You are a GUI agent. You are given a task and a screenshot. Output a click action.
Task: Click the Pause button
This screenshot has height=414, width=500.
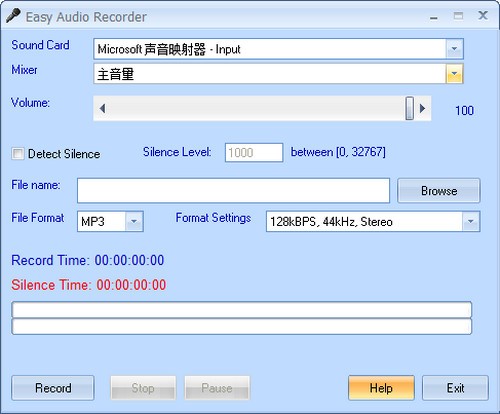click(217, 388)
